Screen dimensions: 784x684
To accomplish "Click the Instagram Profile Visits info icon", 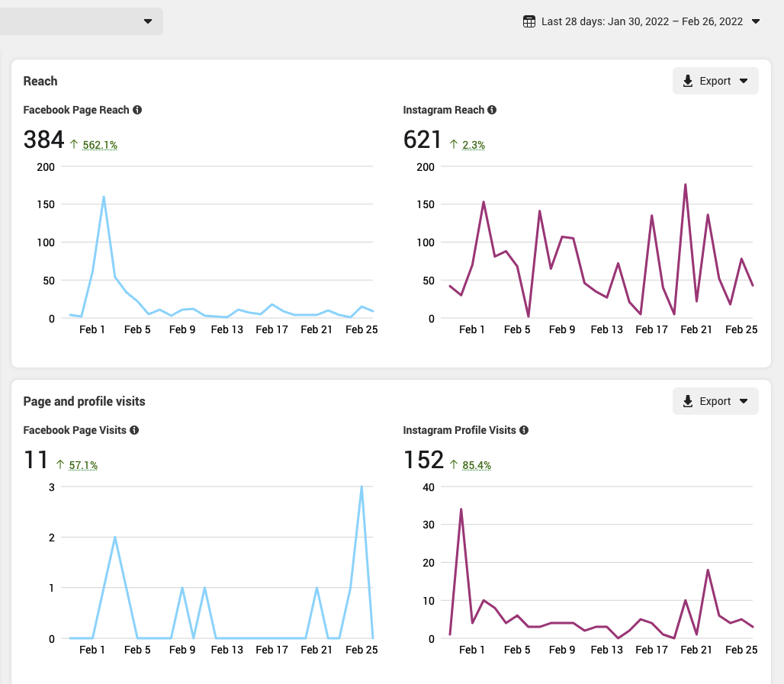I will 523,430.
